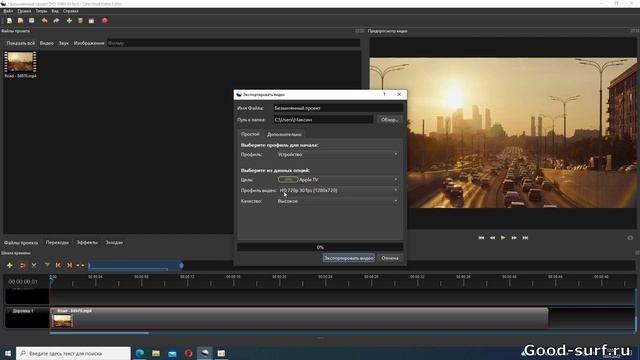
Task: Click the export progress bar at 0%
Action: click(320, 247)
